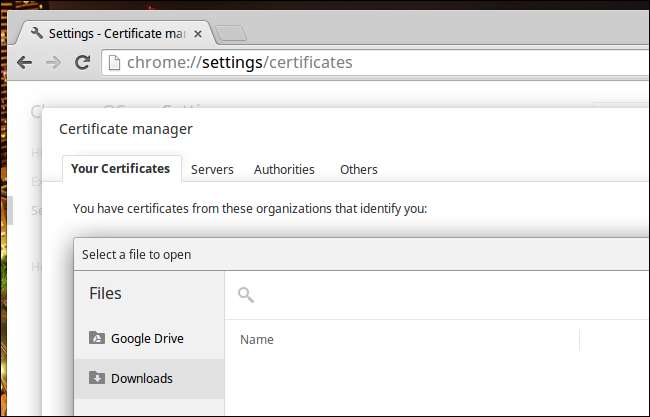Sort files by the Name column header
The height and width of the screenshot is (417, 650).
(257, 340)
